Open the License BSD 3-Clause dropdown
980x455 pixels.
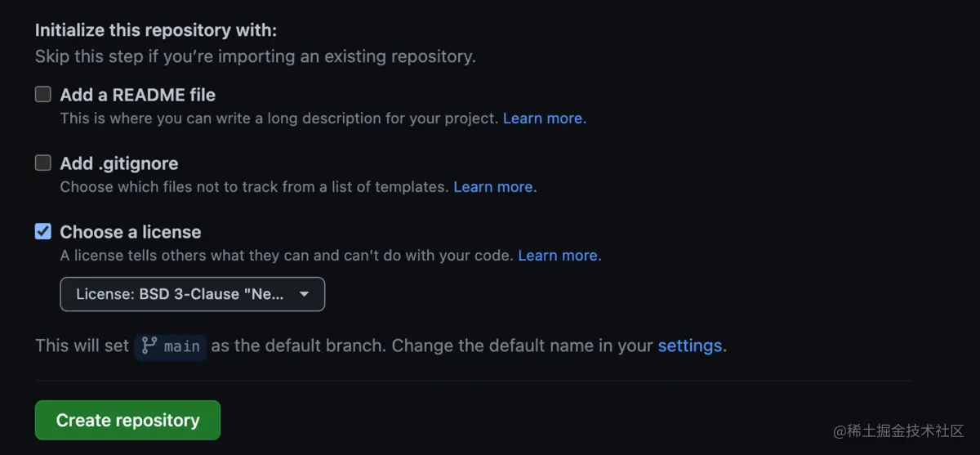[x=192, y=294]
